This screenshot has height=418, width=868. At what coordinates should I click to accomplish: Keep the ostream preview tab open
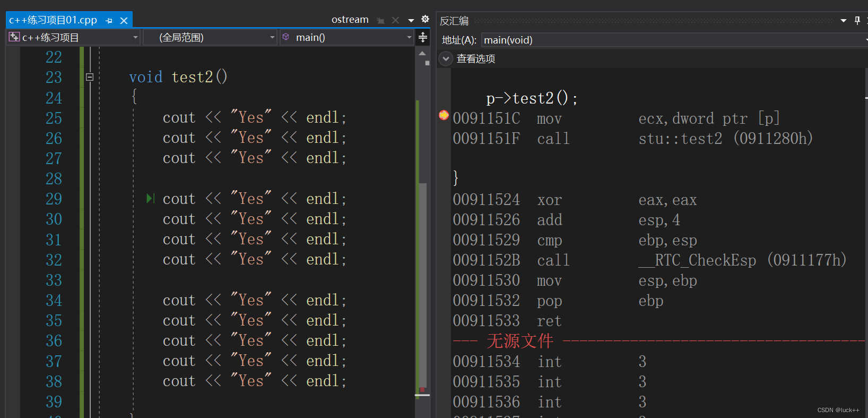[380, 20]
